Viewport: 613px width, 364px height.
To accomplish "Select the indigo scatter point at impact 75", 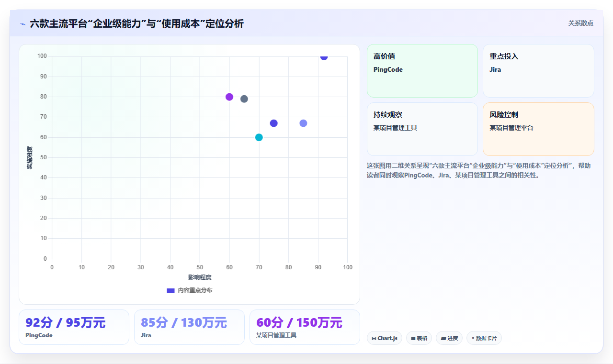I will (x=274, y=123).
